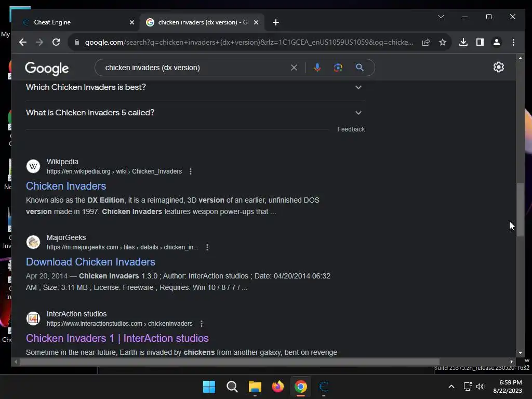Screen dimensions: 532x399
Task: Open Chicken Invaders 1 InterAction studios link
Action: click(x=117, y=338)
